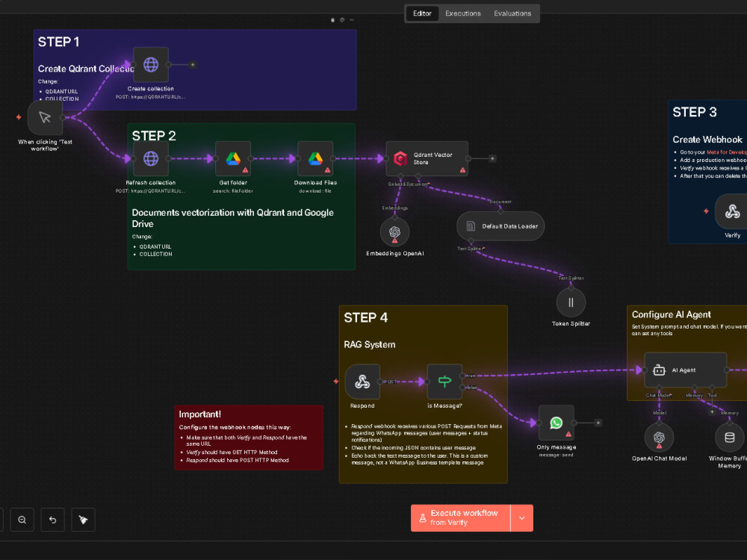
Task: Open the Get folder Google Drive node
Action: coord(233,158)
